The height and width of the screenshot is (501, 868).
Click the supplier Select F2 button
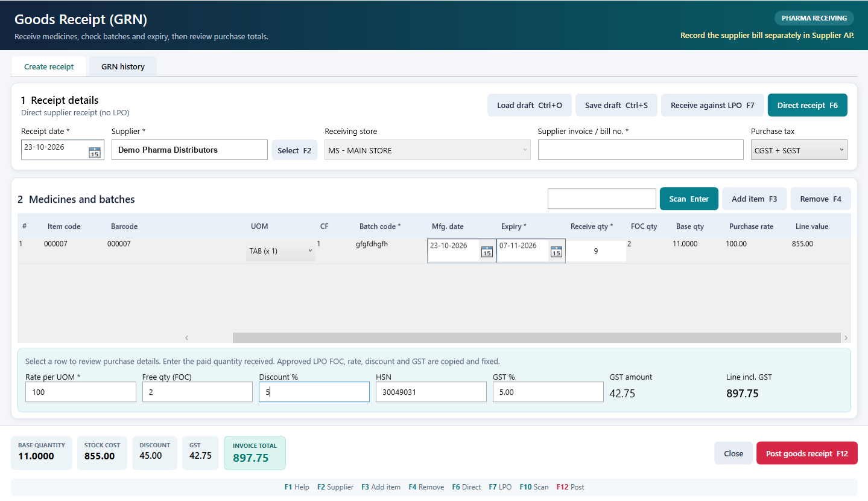pyautogui.click(x=294, y=150)
